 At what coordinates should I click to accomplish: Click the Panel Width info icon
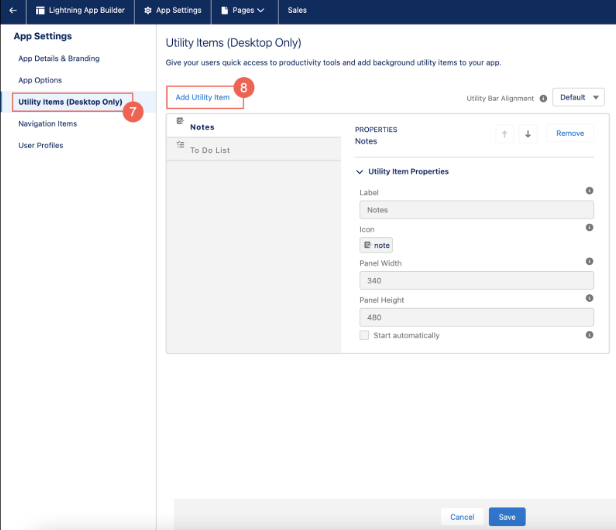pos(589,262)
